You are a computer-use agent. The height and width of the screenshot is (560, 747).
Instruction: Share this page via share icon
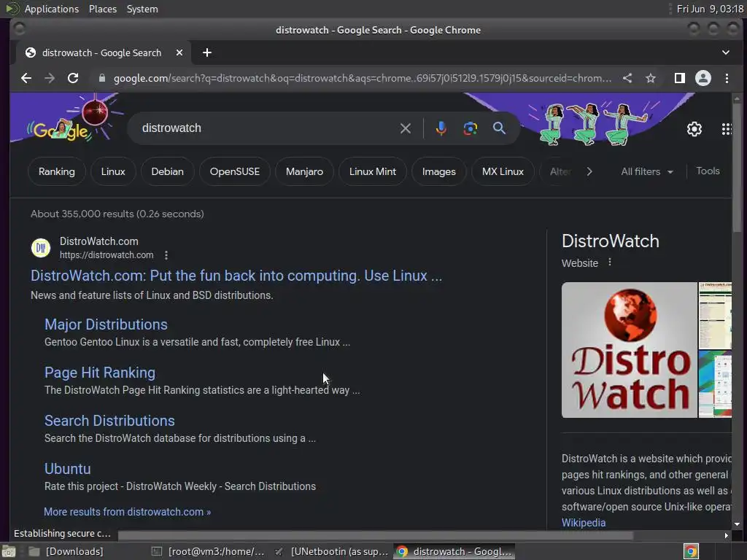click(x=627, y=78)
